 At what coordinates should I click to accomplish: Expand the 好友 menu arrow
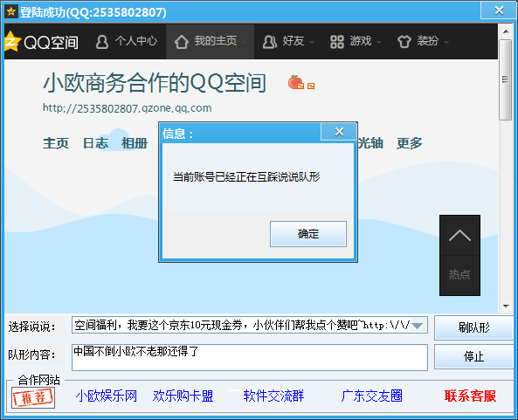click(x=312, y=42)
